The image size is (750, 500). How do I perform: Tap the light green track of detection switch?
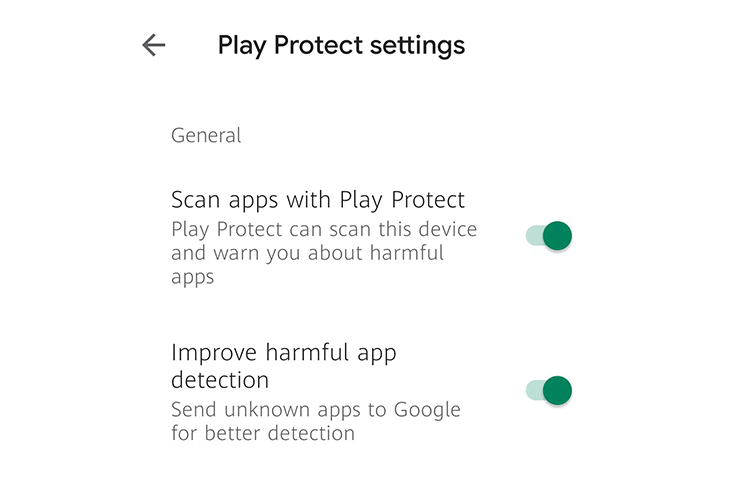(x=534, y=390)
